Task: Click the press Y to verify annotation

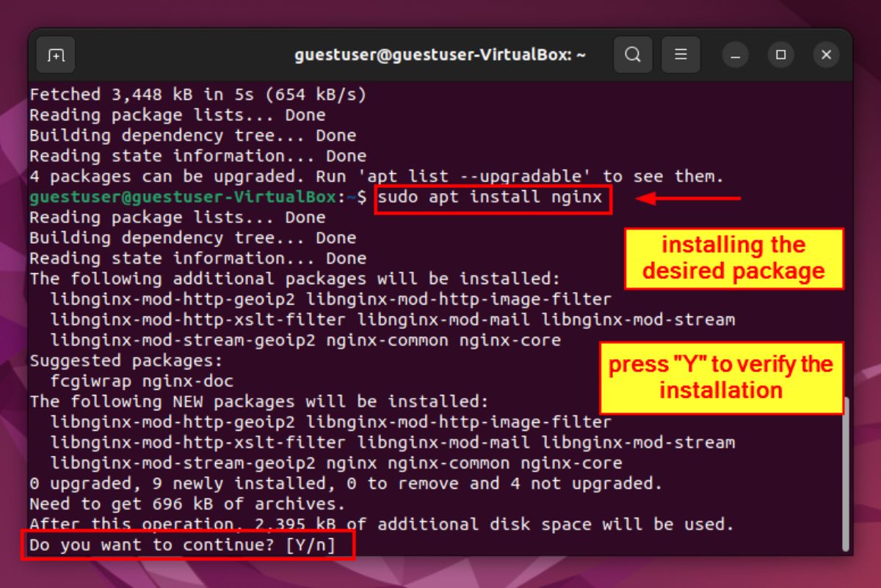Action: pyautogui.click(x=721, y=377)
